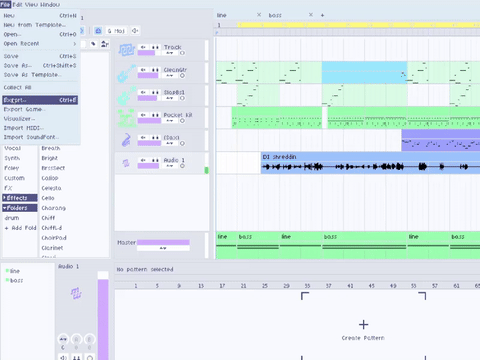Select the highlighted blue CleanGtr clip
Image resolution: width=480 pixels, height=360 pixels.
coord(364,72)
